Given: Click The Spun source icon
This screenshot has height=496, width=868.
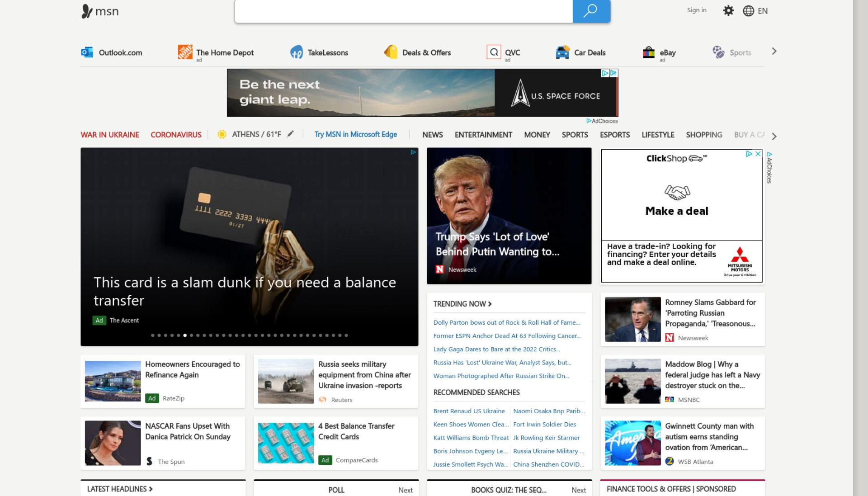Looking at the screenshot, I should click(x=149, y=461).
